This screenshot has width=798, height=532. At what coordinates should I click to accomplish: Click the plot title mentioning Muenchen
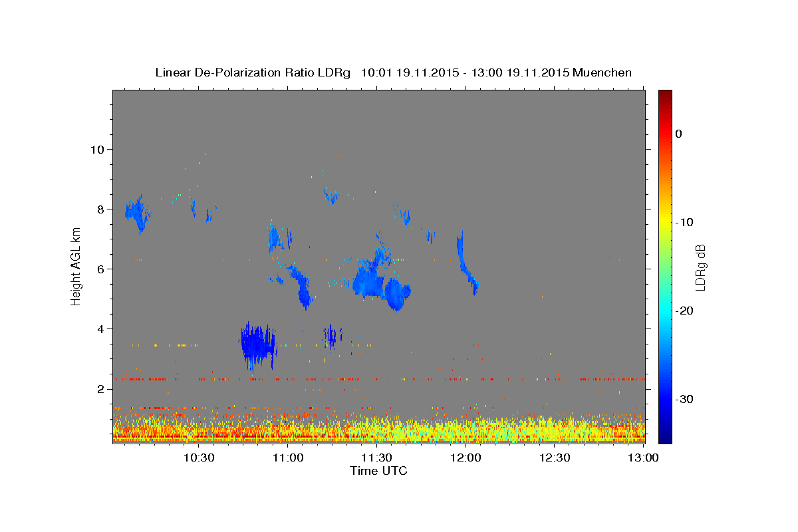click(x=393, y=72)
